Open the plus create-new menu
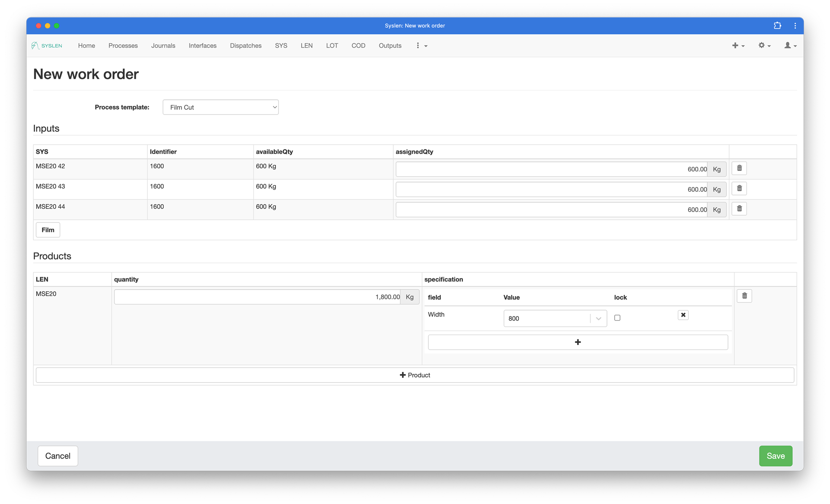The image size is (830, 504). pos(737,45)
